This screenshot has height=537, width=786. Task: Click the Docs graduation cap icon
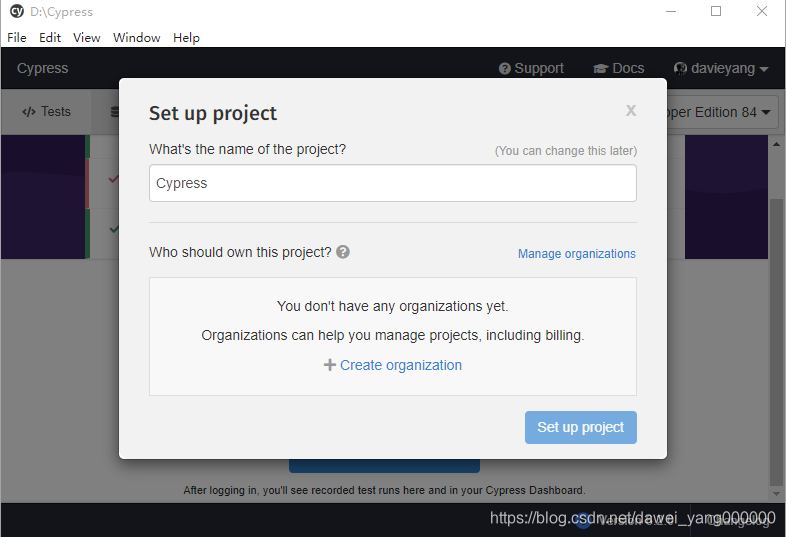(x=601, y=69)
